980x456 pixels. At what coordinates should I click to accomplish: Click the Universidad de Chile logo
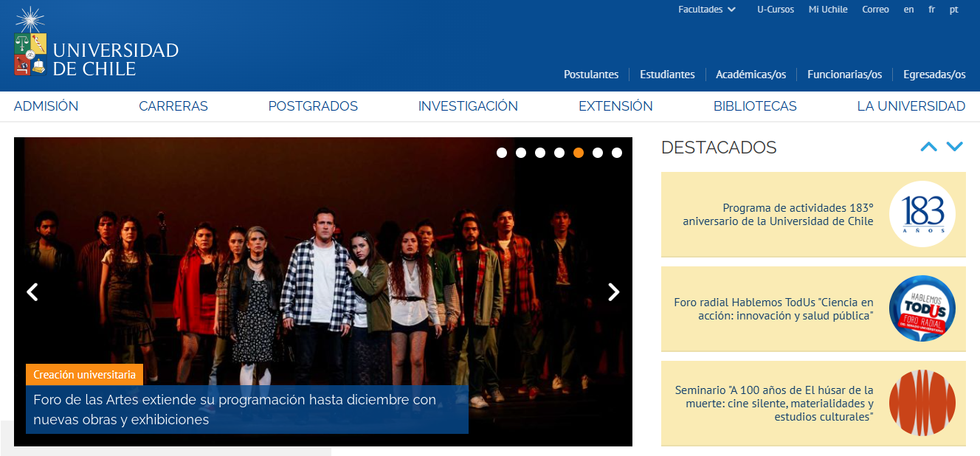[96, 44]
